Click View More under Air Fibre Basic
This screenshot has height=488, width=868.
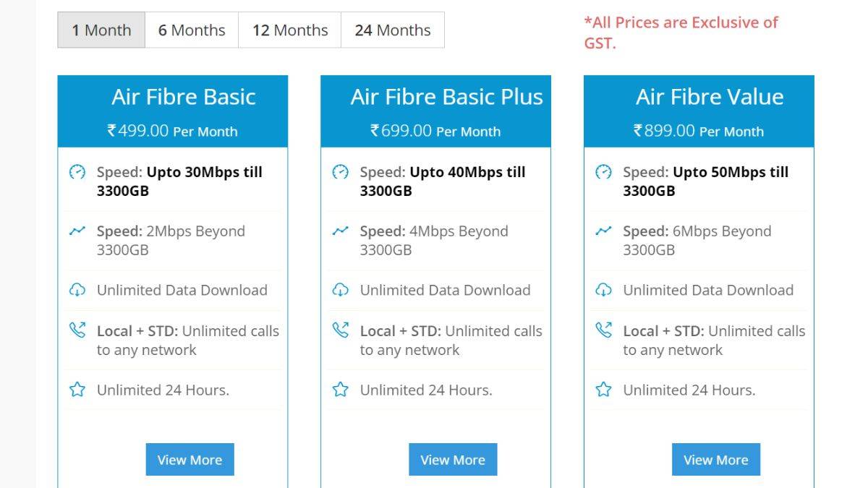[x=190, y=459]
